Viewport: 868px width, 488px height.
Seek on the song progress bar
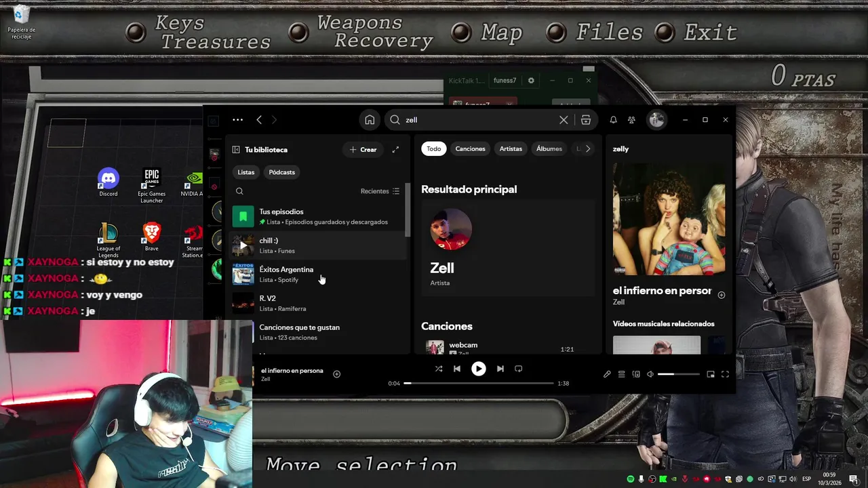[479, 383]
